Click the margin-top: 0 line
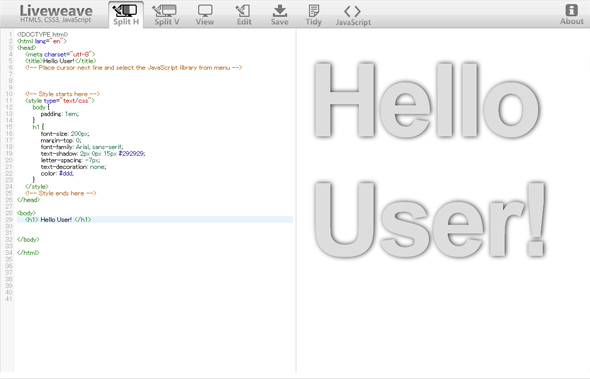 (x=61, y=140)
